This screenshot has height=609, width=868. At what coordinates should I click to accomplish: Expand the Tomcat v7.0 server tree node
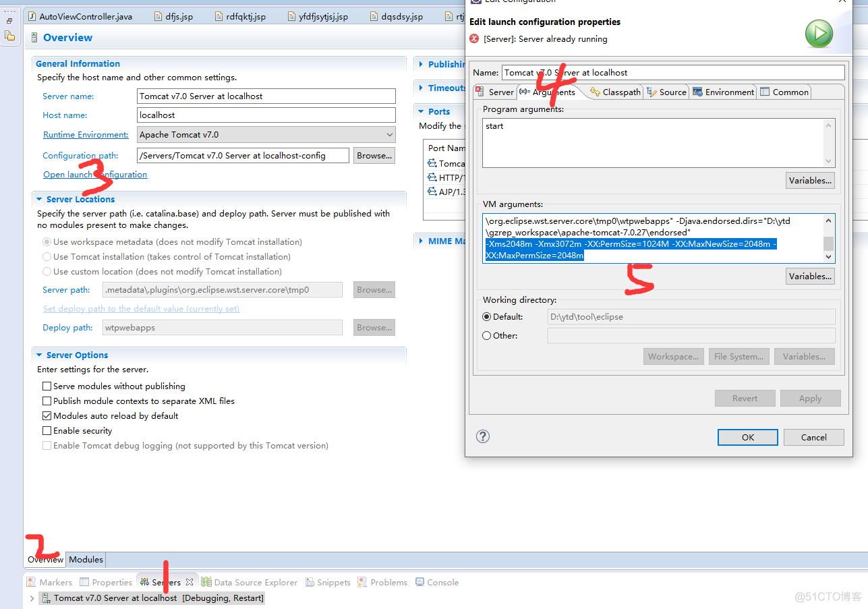32,598
